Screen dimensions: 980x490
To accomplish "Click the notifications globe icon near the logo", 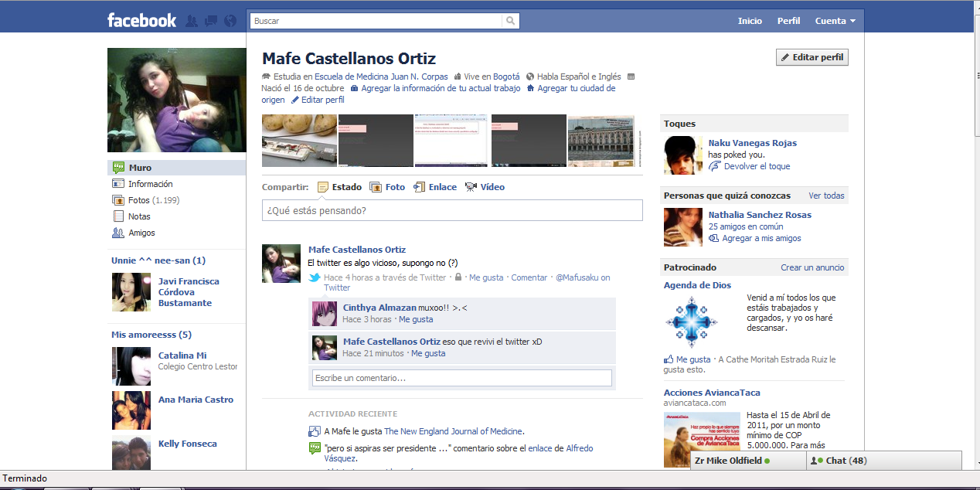I will click(230, 21).
